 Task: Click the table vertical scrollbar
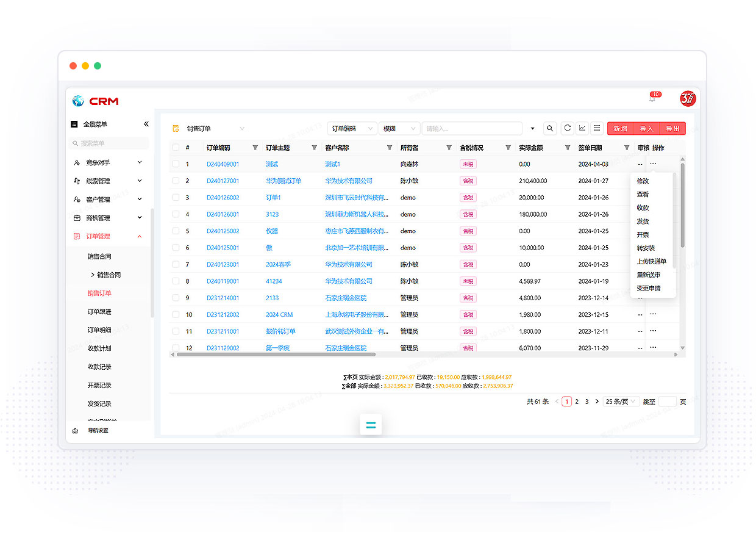click(x=682, y=204)
